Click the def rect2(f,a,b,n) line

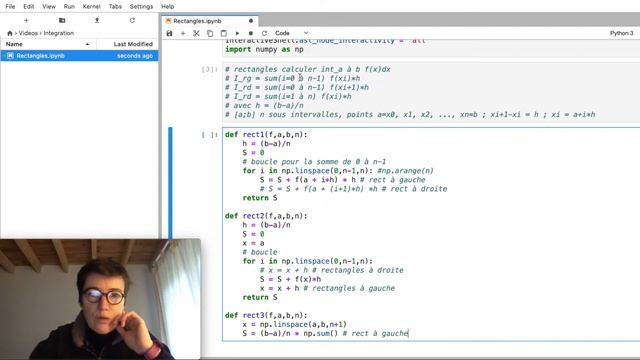coord(266,216)
